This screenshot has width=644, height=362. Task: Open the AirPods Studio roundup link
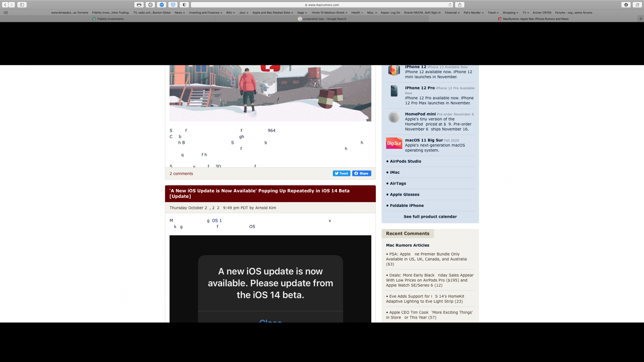click(x=405, y=161)
